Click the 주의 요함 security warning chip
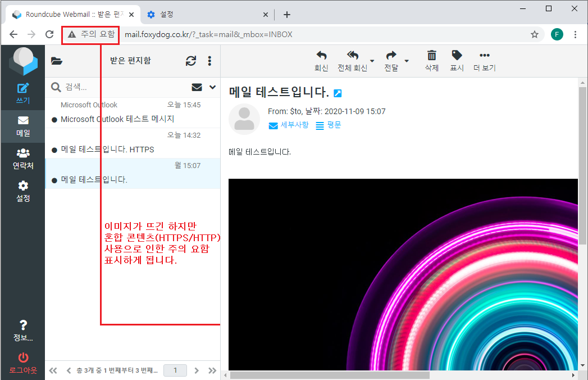Image resolution: width=588 pixels, height=380 pixels. pyautogui.click(x=91, y=34)
